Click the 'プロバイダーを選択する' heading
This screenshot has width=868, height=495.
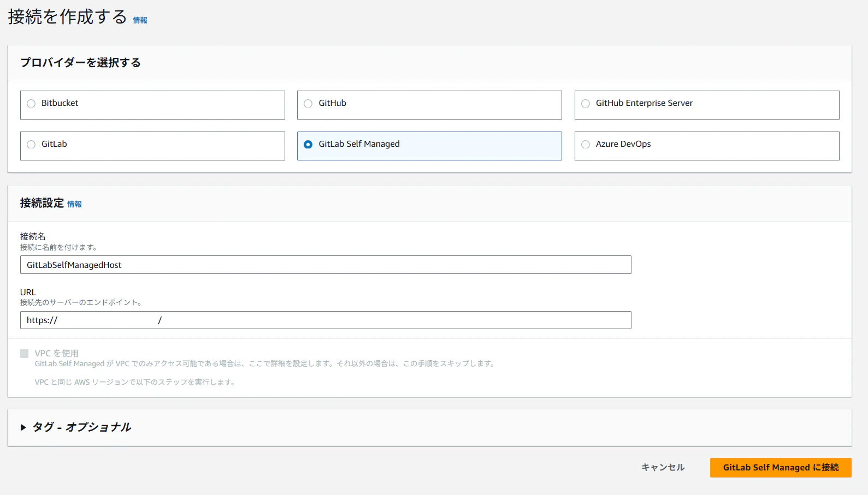click(80, 63)
